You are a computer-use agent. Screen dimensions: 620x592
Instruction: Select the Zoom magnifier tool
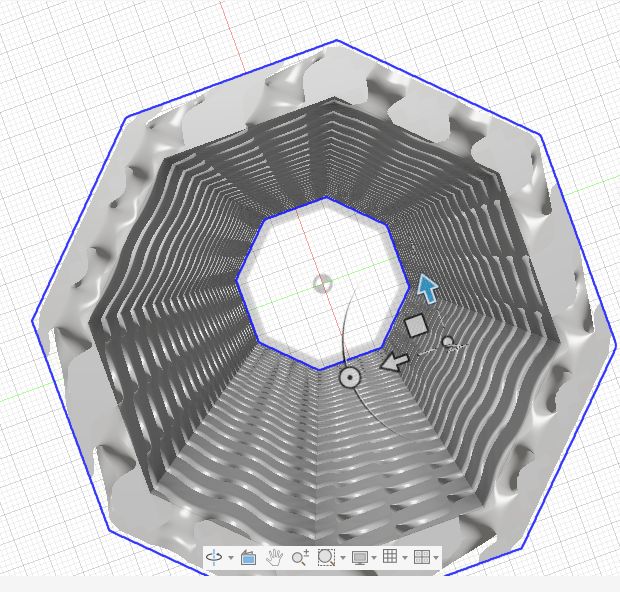300,557
